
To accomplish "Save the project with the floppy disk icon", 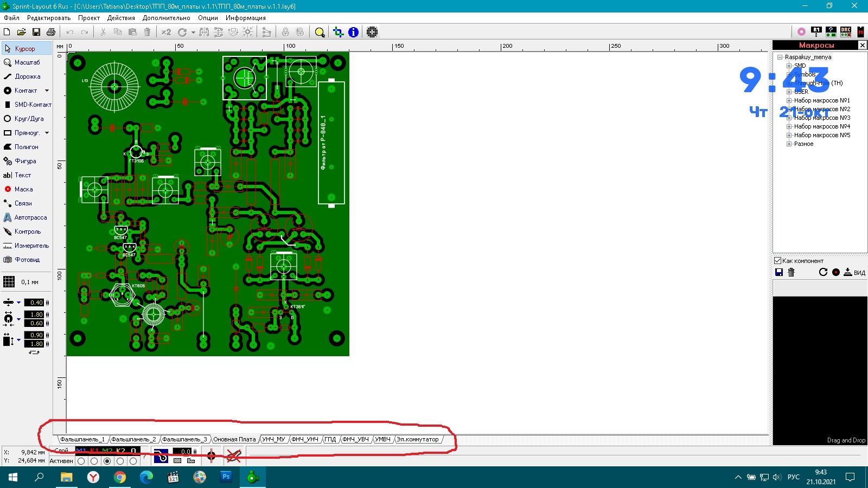I will tap(36, 33).
